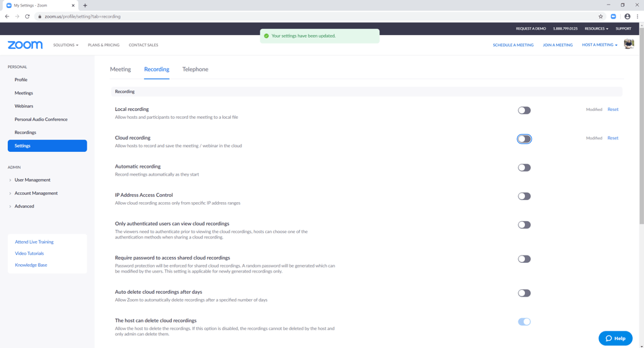Viewport: 644px width, 348px height.
Task: Click the browser back arrow
Action: point(7,17)
